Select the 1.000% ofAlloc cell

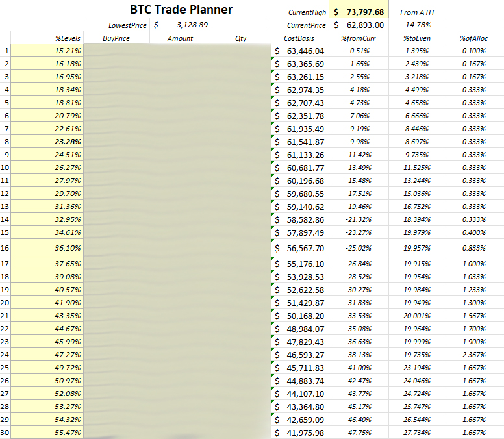point(474,264)
